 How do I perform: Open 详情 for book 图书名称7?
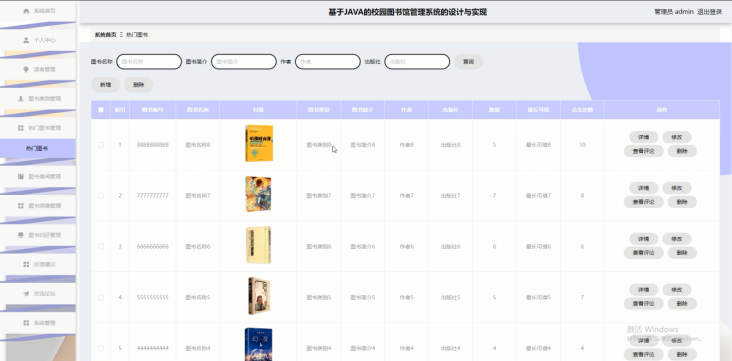coord(644,188)
